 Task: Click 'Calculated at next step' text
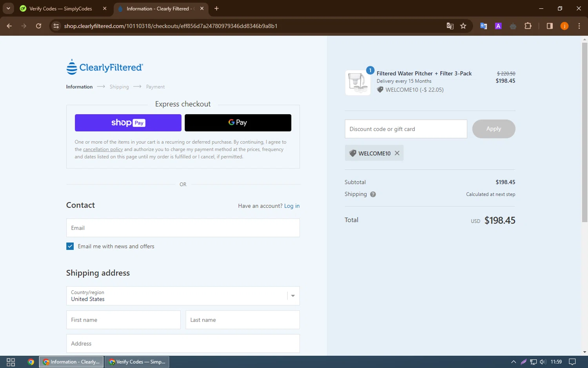pyautogui.click(x=490, y=194)
